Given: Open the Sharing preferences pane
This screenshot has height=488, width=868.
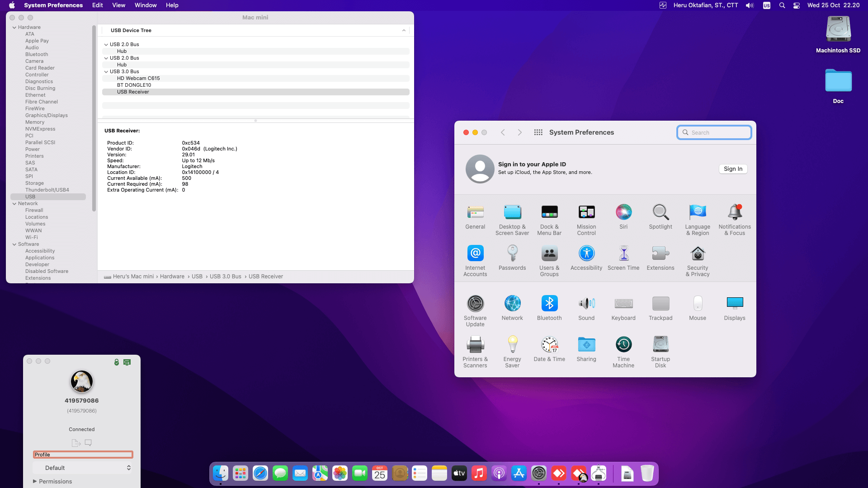Looking at the screenshot, I should coord(586,349).
